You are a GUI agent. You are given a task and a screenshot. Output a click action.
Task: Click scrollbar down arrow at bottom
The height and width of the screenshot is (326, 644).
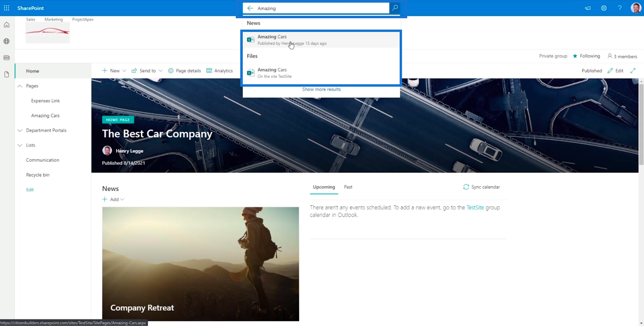pyautogui.click(x=641, y=323)
